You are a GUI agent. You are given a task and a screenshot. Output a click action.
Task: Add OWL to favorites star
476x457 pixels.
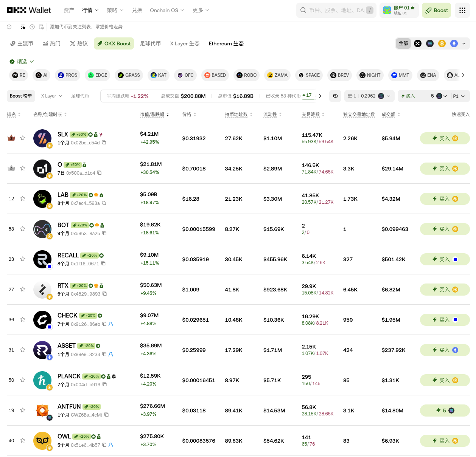(x=23, y=440)
